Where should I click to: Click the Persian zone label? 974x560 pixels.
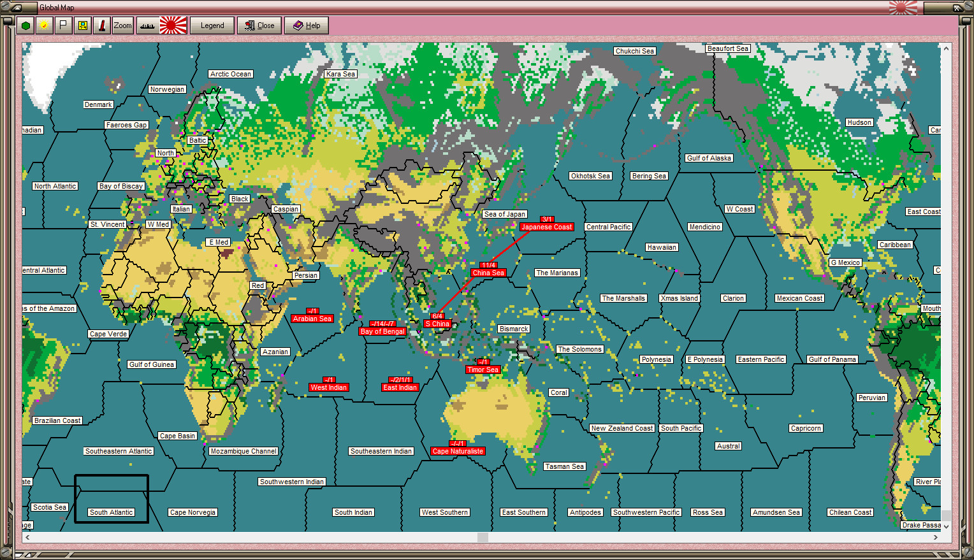click(x=306, y=275)
